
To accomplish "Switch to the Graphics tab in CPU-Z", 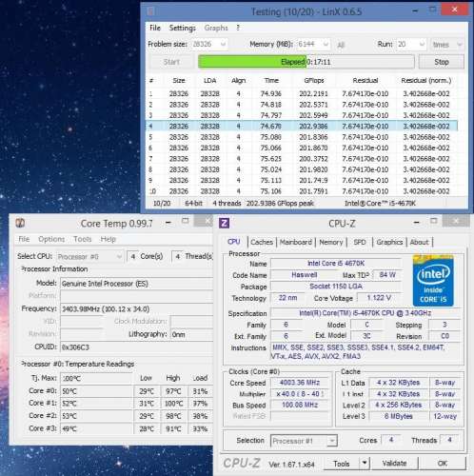I will tap(389, 242).
